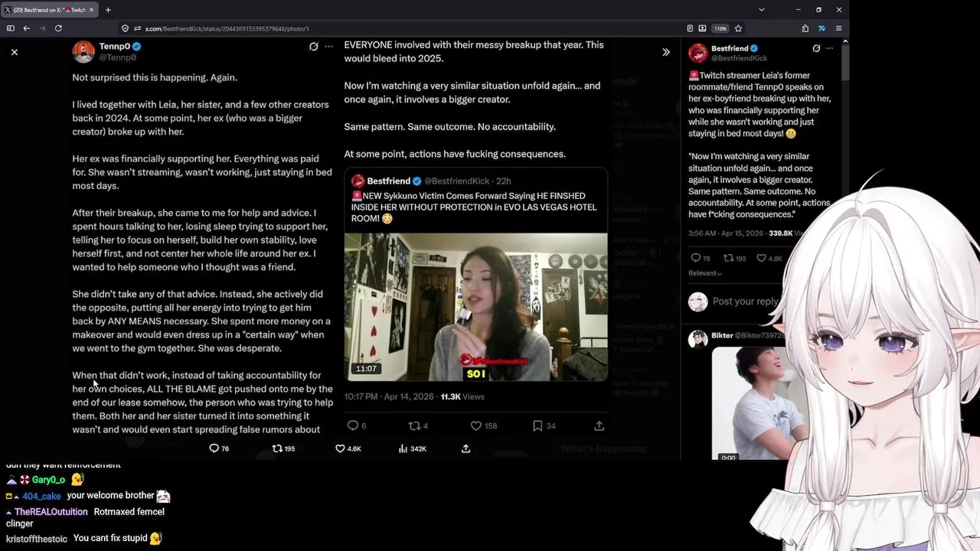
Task: Open replies icon showing 76 in bottom bar
Action: pos(219,448)
